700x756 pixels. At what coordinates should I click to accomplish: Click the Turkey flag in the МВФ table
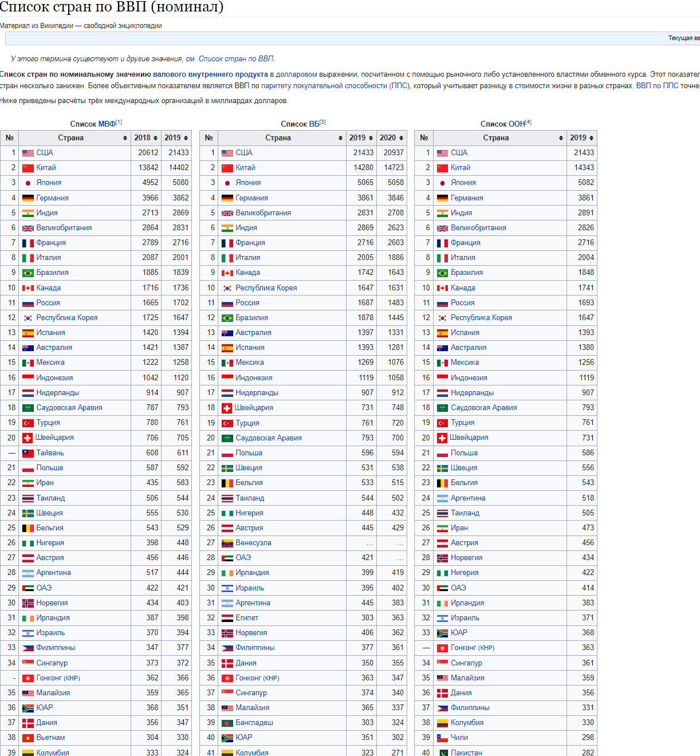click(28, 423)
